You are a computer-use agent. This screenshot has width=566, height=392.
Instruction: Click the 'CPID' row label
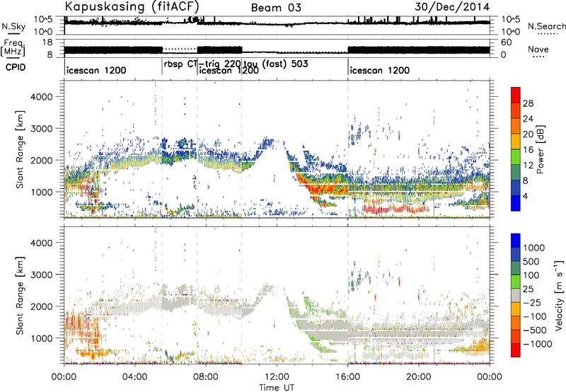(x=15, y=67)
